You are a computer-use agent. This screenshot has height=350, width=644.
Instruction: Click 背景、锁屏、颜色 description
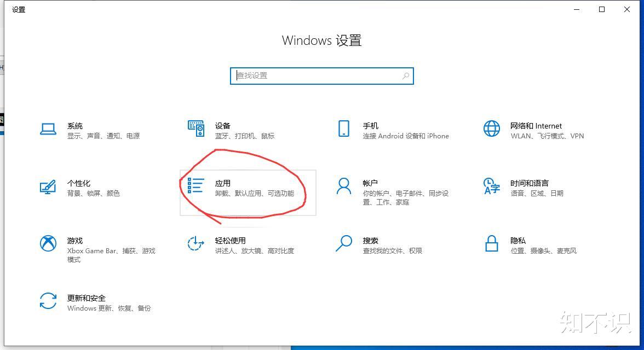click(x=93, y=193)
